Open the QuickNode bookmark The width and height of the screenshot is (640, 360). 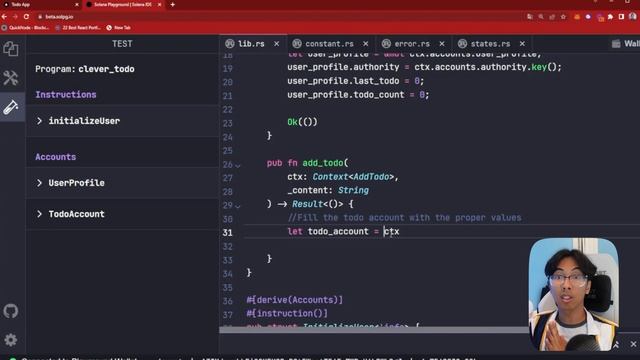coord(25,28)
